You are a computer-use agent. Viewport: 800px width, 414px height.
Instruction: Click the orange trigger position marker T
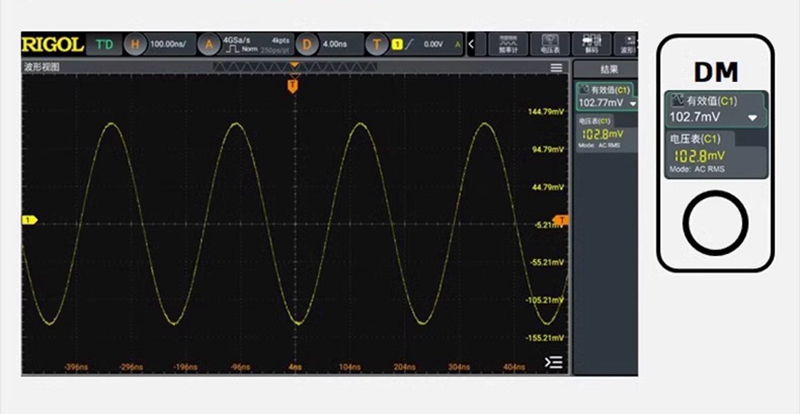point(293,87)
